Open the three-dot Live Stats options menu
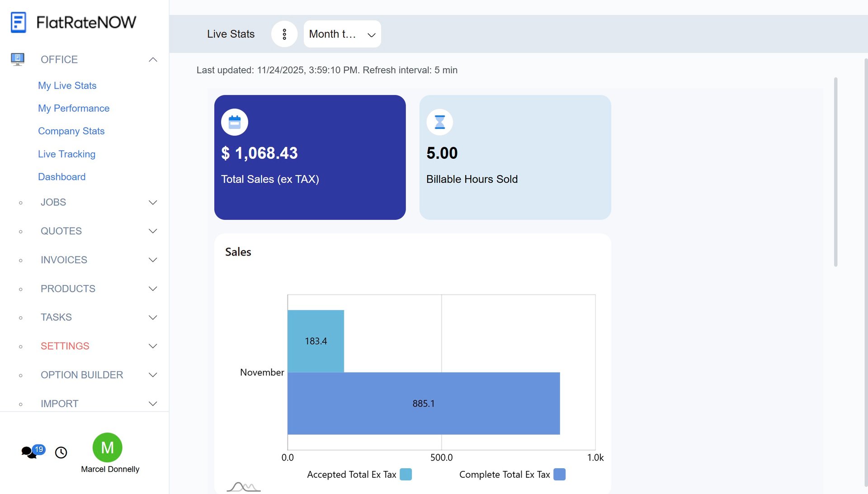 click(x=284, y=34)
